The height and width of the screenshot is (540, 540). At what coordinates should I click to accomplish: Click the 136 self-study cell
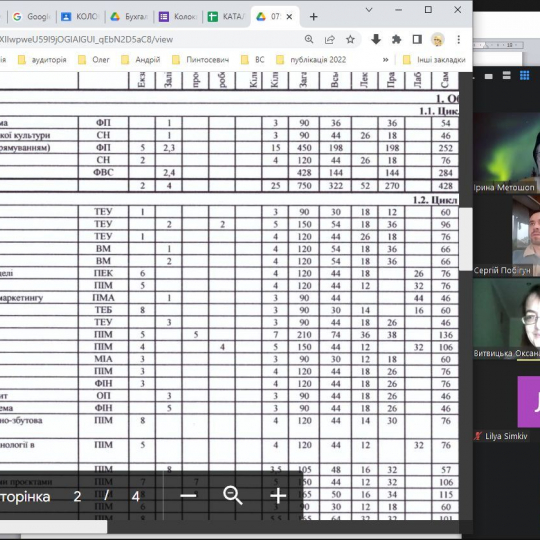pos(445,334)
